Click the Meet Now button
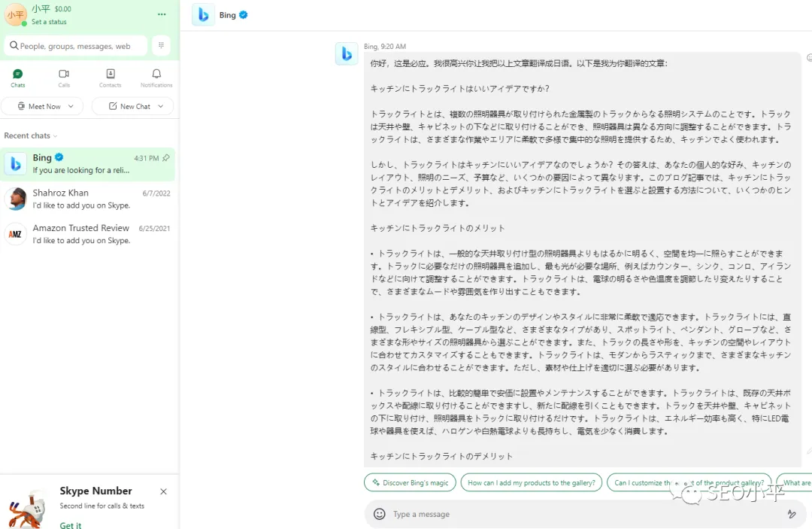 (x=39, y=106)
